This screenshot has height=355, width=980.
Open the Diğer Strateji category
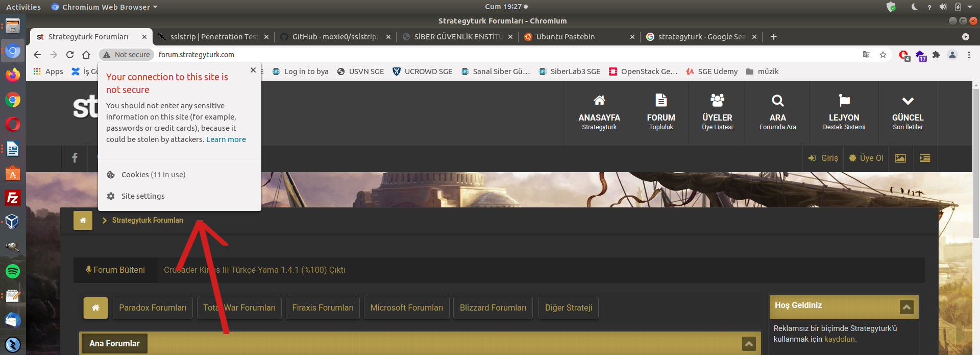[x=569, y=308]
